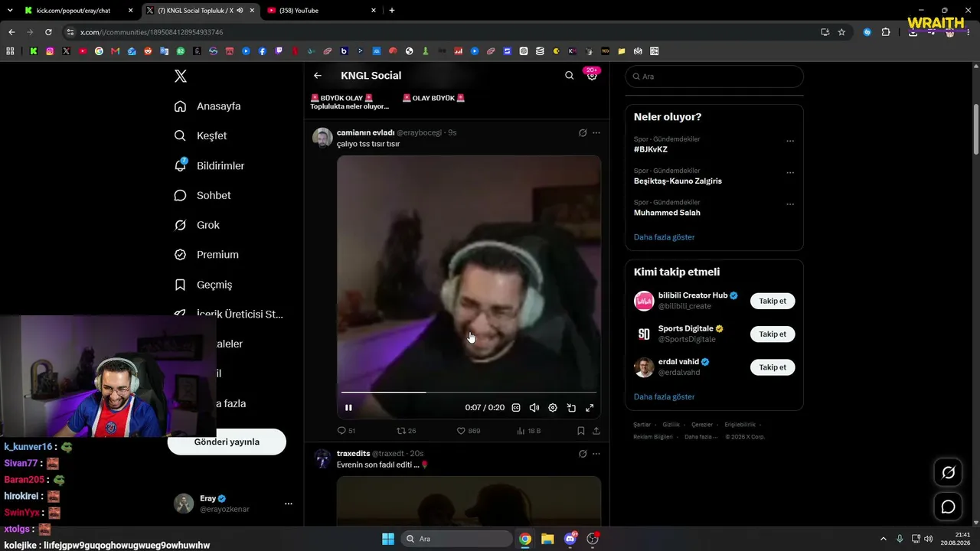Open Sohbet (Chat) in the sidebar

[202, 195]
